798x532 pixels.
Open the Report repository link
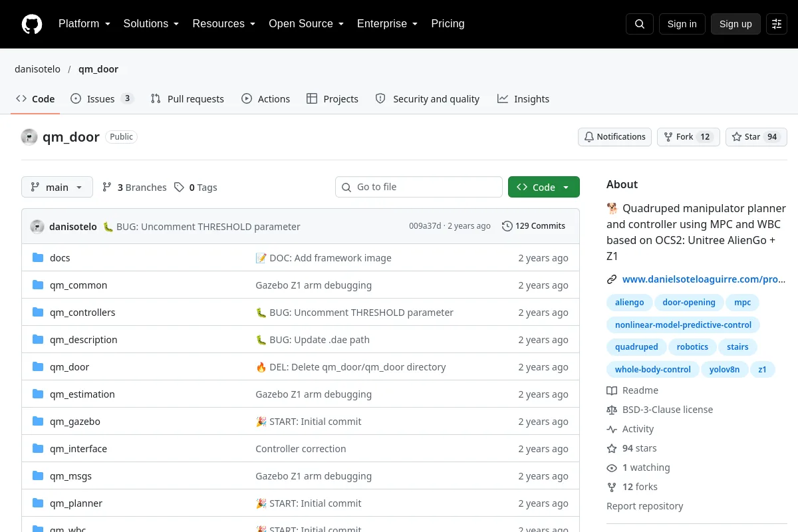(x=645, y=506)
